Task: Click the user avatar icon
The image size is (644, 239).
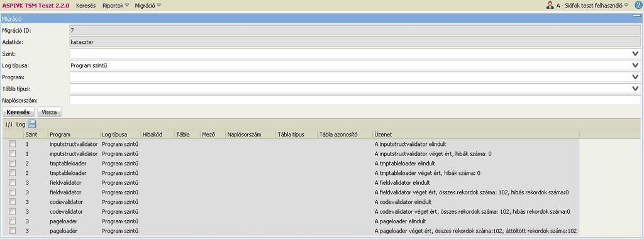Action: pyautogui.click(x=550, y=5)
